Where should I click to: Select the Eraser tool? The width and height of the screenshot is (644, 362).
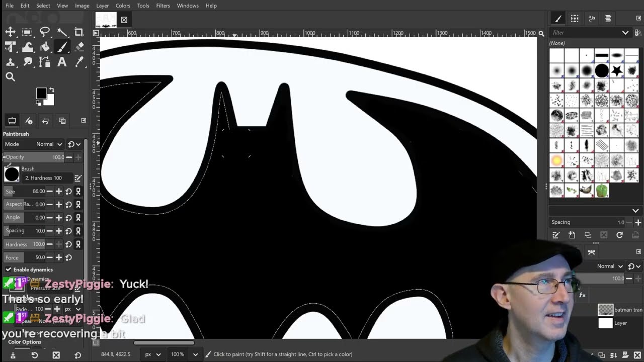[x=79, y=47]
